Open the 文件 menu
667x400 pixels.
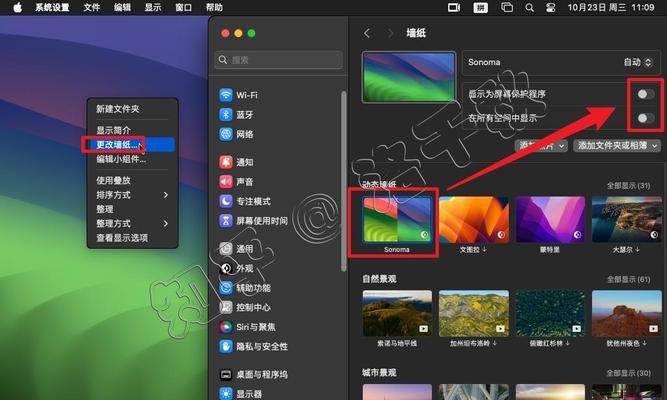click(x=91, y=7)
